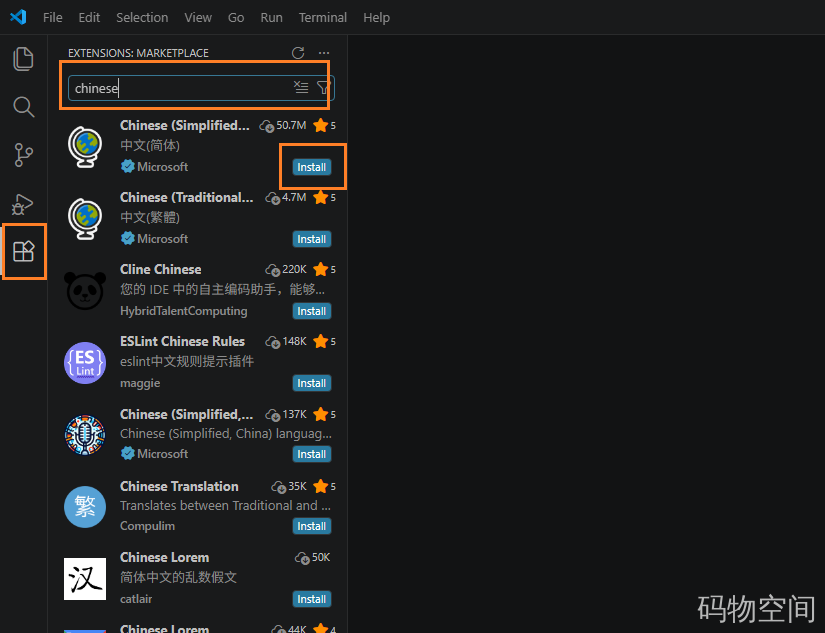Install the catlair Chinese Lorem extension
This screenshot has width=825, height=633.
pyautogui.click(x=311, y=599)
